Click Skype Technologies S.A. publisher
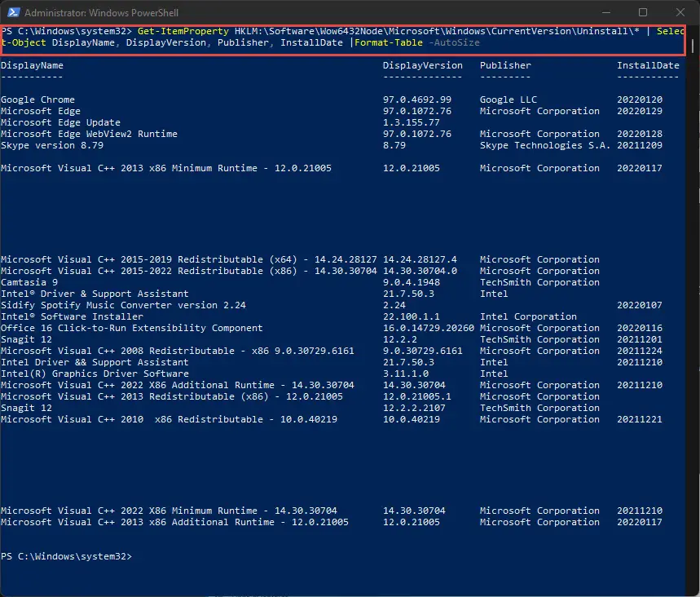 click(545, 145)
